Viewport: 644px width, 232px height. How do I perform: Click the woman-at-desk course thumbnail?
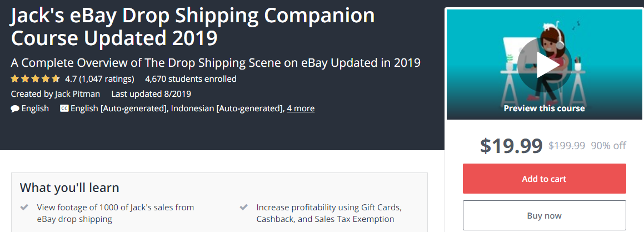(x=544, y=65)
